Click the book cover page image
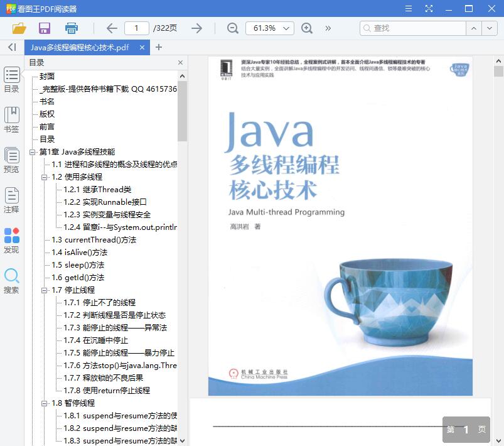Viewport: 504px width, 446px height. click(x=340, y=226)
